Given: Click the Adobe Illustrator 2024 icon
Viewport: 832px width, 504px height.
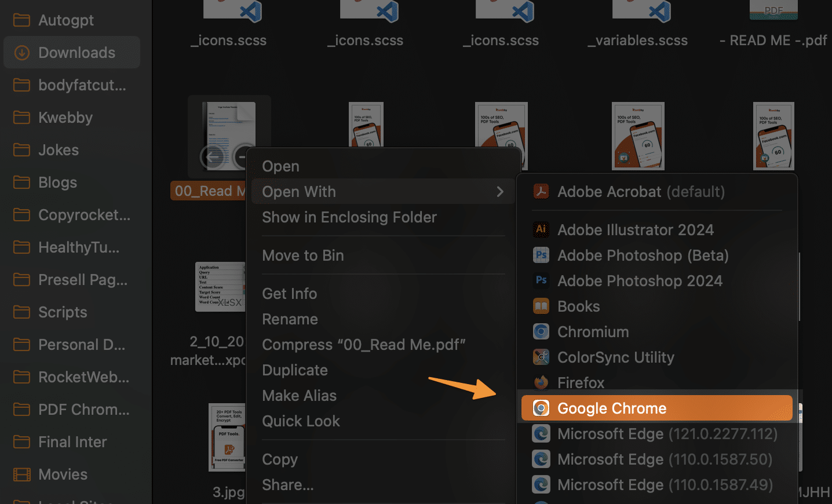Looking at the screenshot, I should [x=541, y=229].
